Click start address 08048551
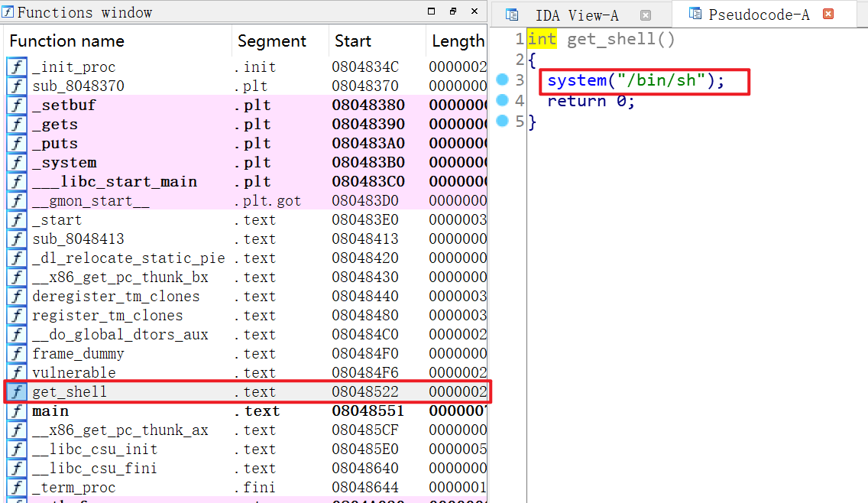 point(368,411)
